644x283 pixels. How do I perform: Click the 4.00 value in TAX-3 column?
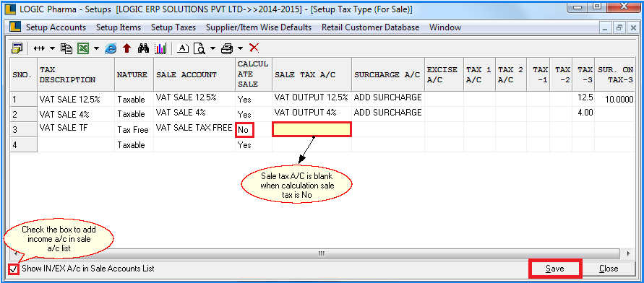coord(583,113)
